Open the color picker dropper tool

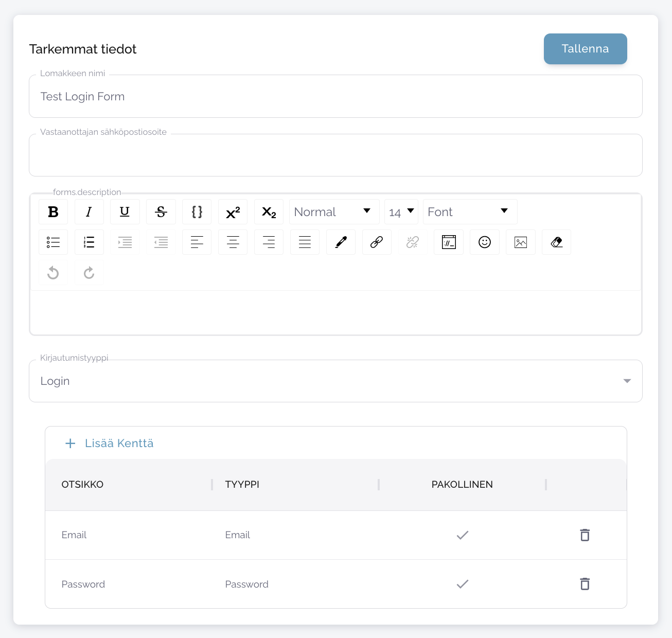(341, 242)
